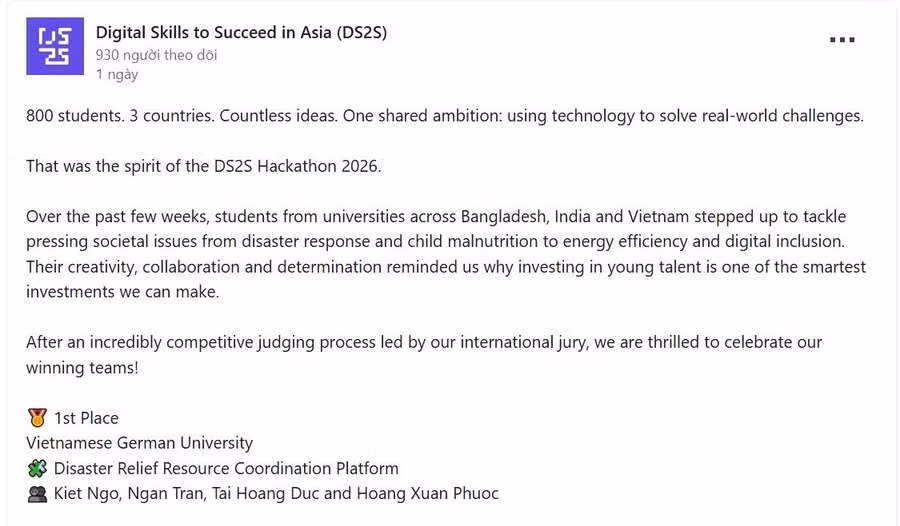
Task: Click the investments we can make line
Action: (x=122, y=292)
